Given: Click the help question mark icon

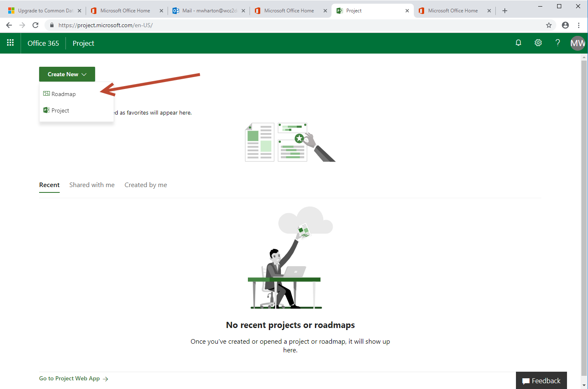Looking at the screenshot, I should click(x=558, y=43).
